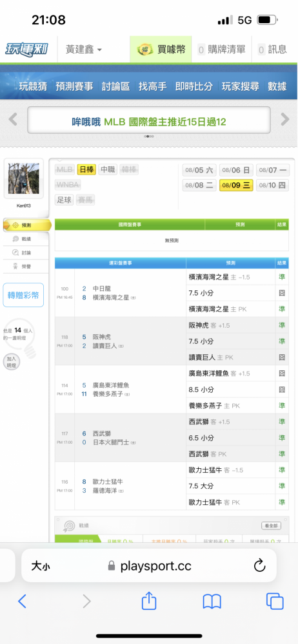Click the 加入明燈 button
The image size is (298, 644).
click(x=11, y=362)
